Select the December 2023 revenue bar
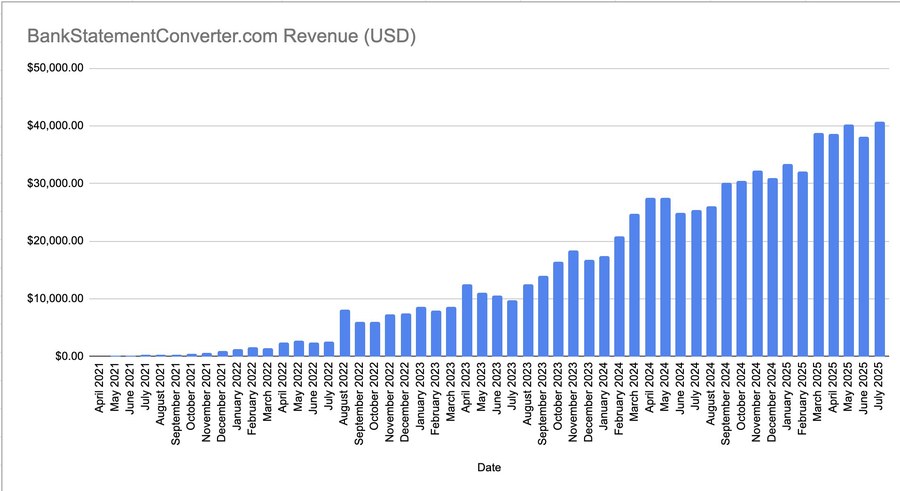This screenshot has width=900, height=491. coord(589,308)
